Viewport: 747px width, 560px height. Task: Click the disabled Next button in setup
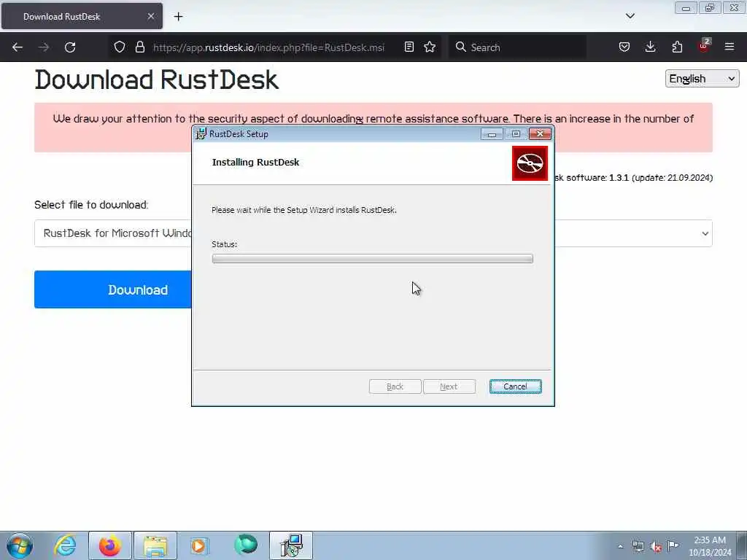(x=449, y=386)
